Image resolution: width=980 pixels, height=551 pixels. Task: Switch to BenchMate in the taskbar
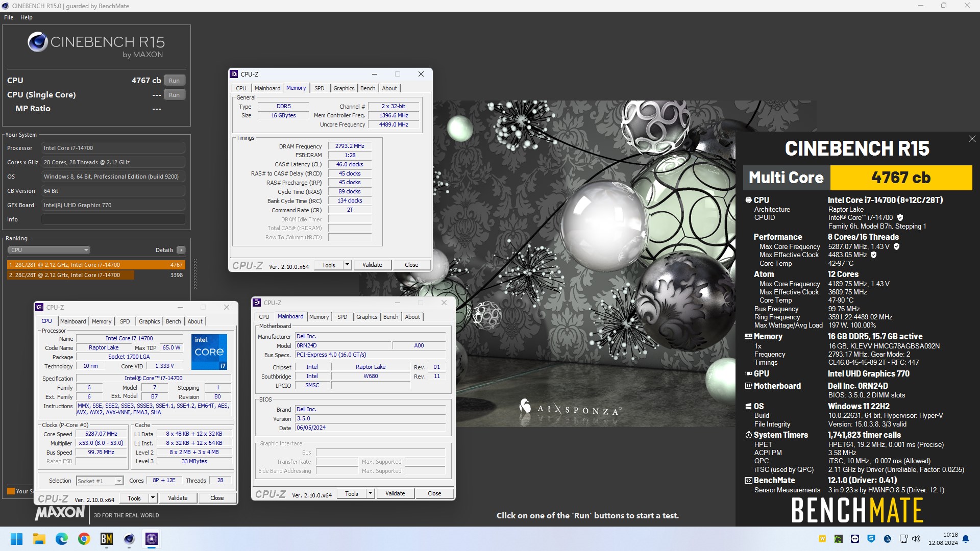107,539
